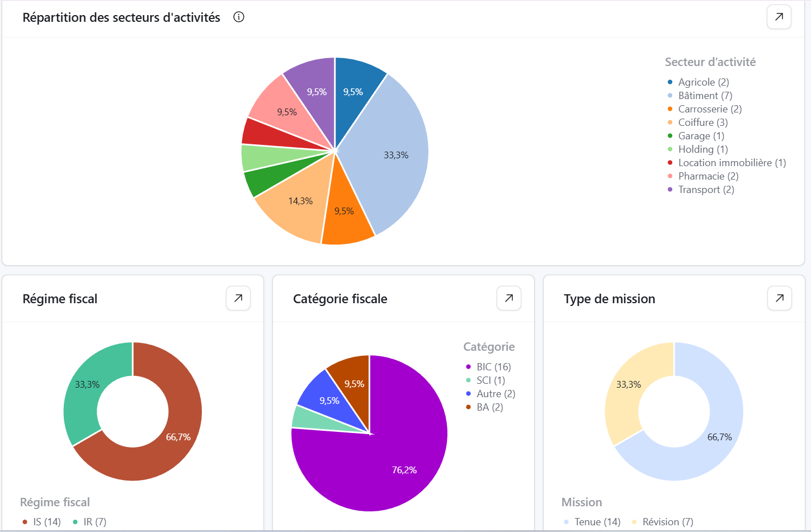Toggle Agricole (2) legend entry

click(699, 82)
